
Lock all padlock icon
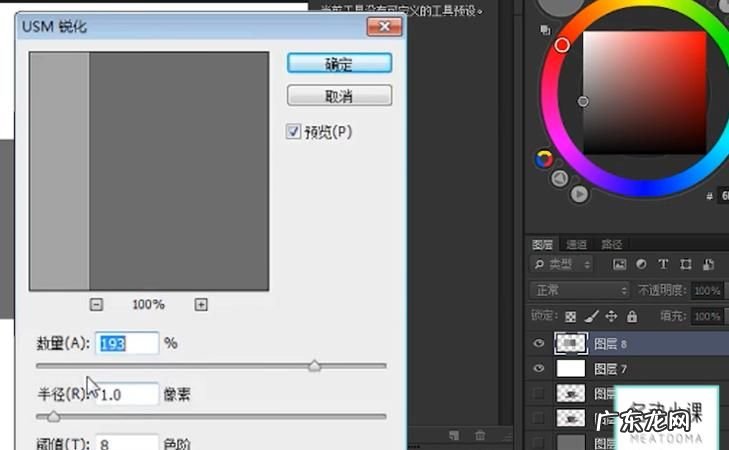point(632,317)
